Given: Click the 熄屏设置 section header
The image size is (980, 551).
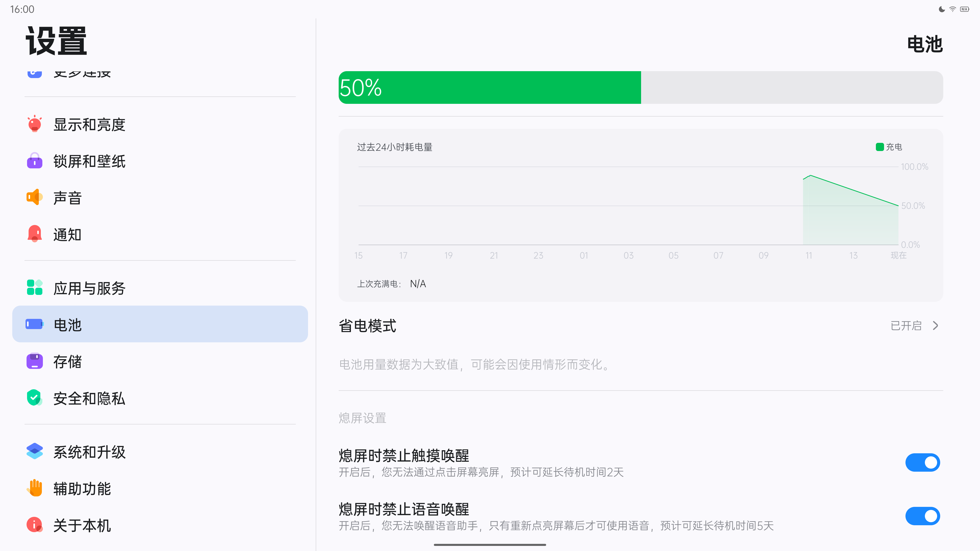Looking at the screenshot, I should pyautogui.click(x=362, y=418).
